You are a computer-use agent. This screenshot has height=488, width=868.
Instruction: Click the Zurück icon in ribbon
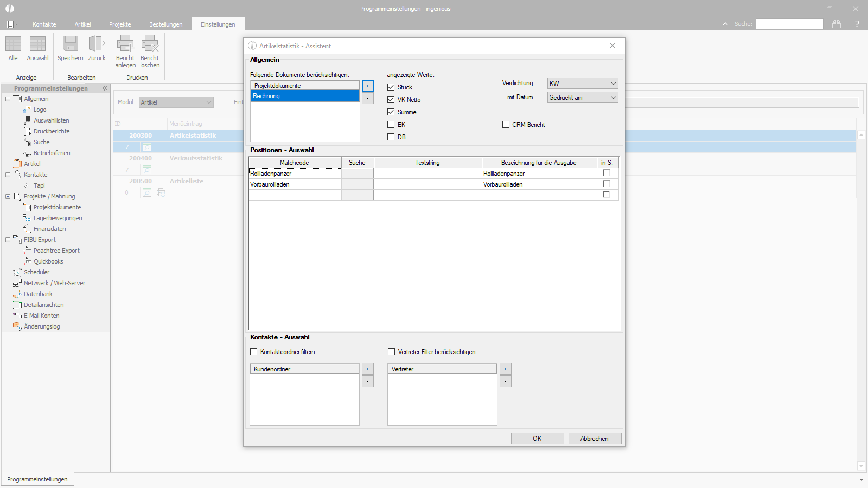click(97, 43)
